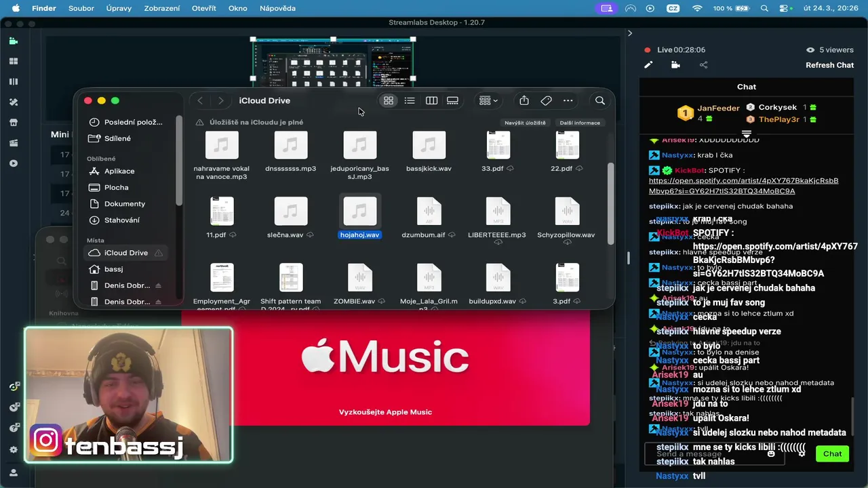Click the edit stream info pencil icon
The width and height of the screenshot is (868, 488).
pos(648,65)
